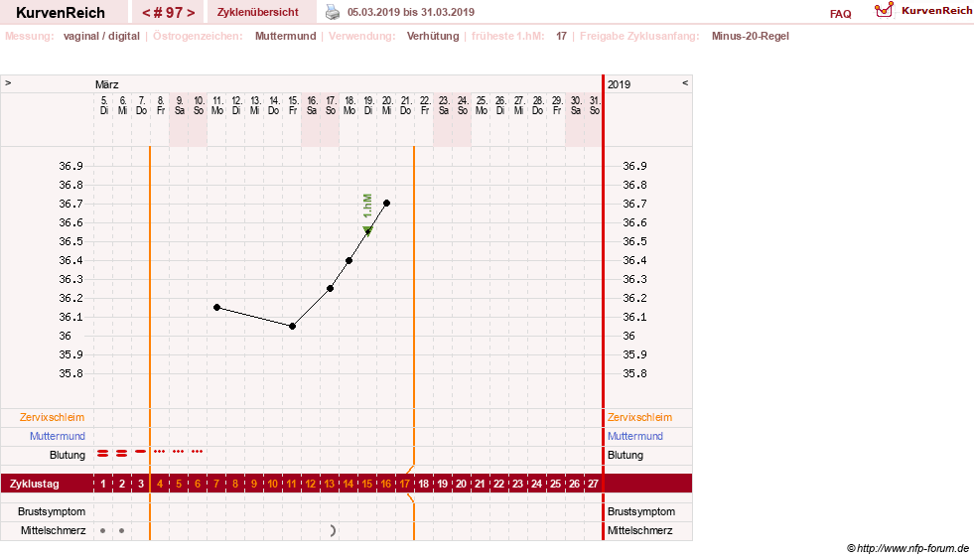Click the Mittelschmerz dot on cycle day 2

pyautogui.click(x=122, y=531)
